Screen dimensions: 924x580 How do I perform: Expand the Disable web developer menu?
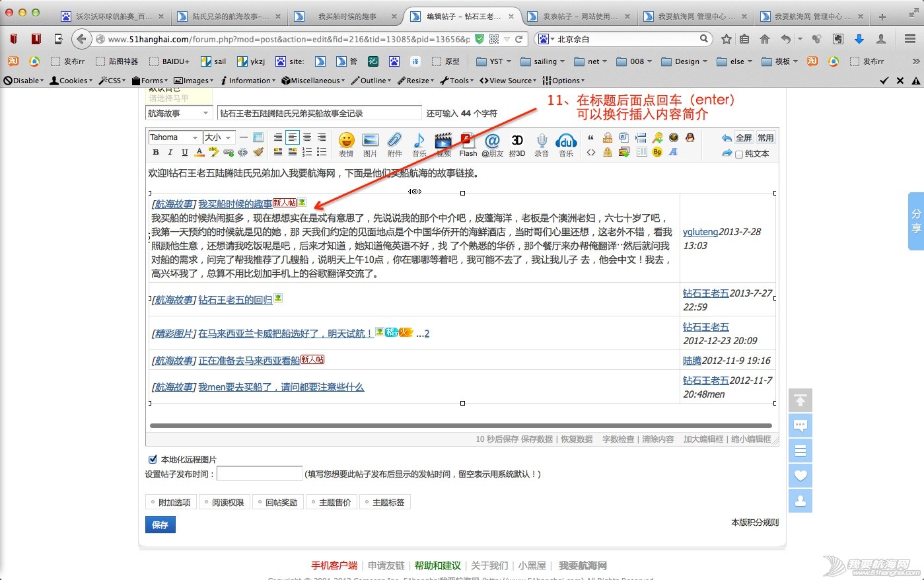[24, 81]
